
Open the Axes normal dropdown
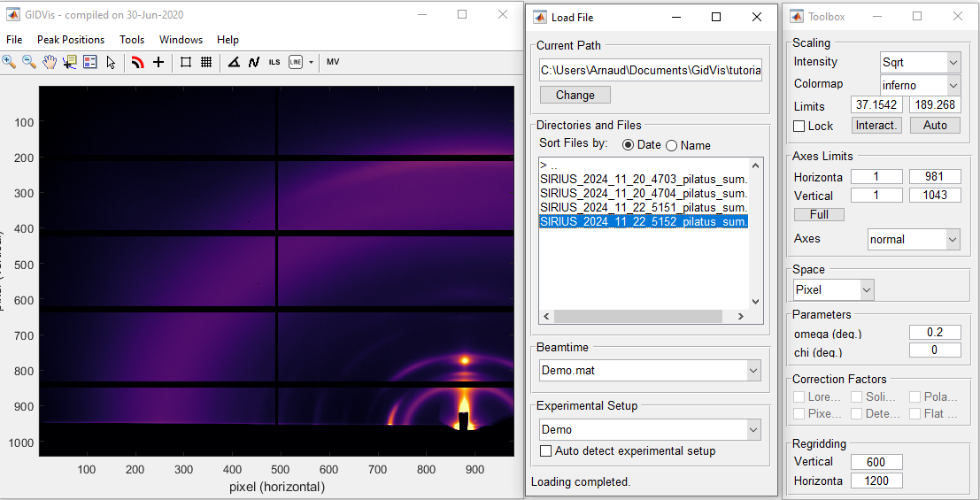tap(914, 239)
